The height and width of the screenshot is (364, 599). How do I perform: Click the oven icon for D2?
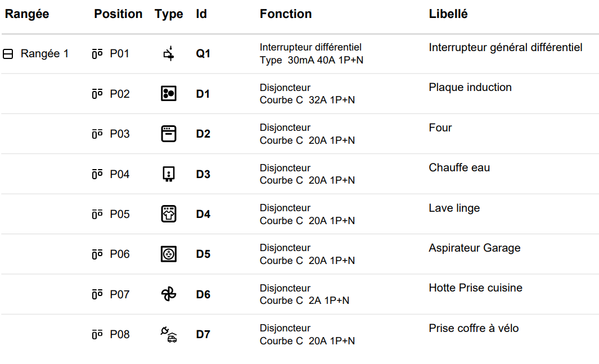(169, 134)
